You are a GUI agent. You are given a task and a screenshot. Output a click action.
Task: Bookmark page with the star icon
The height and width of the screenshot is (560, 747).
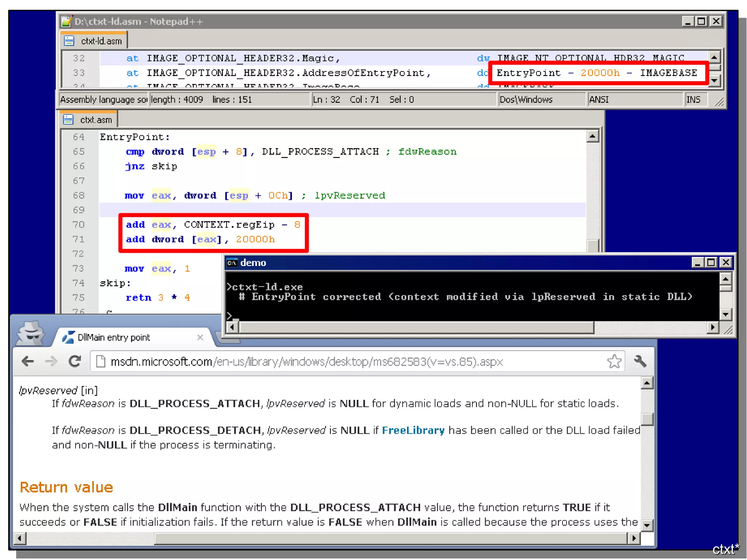[x=614, y=361]
